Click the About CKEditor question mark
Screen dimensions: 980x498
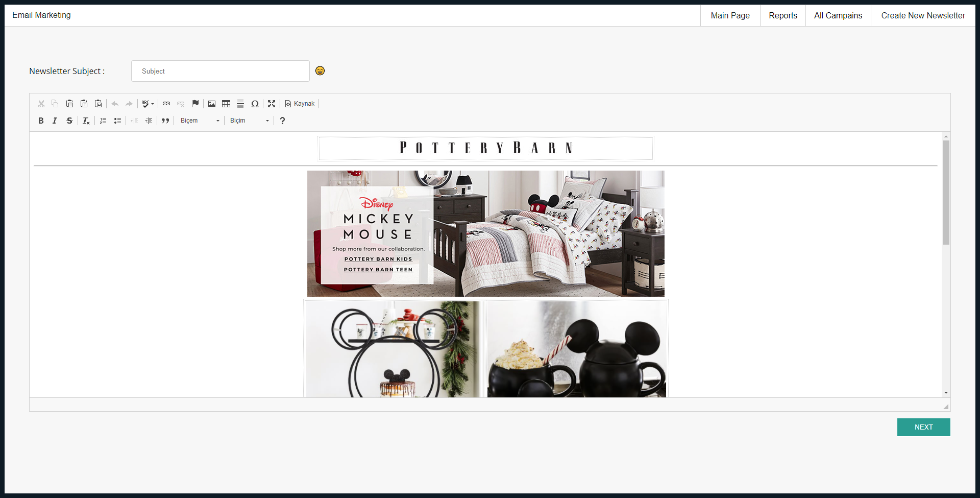click(282, 121)
